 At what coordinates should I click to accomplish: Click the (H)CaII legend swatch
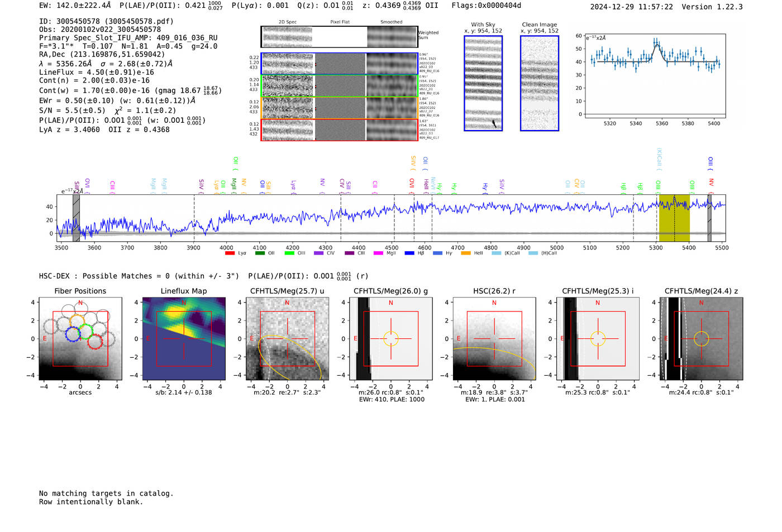tap(533, 253)
